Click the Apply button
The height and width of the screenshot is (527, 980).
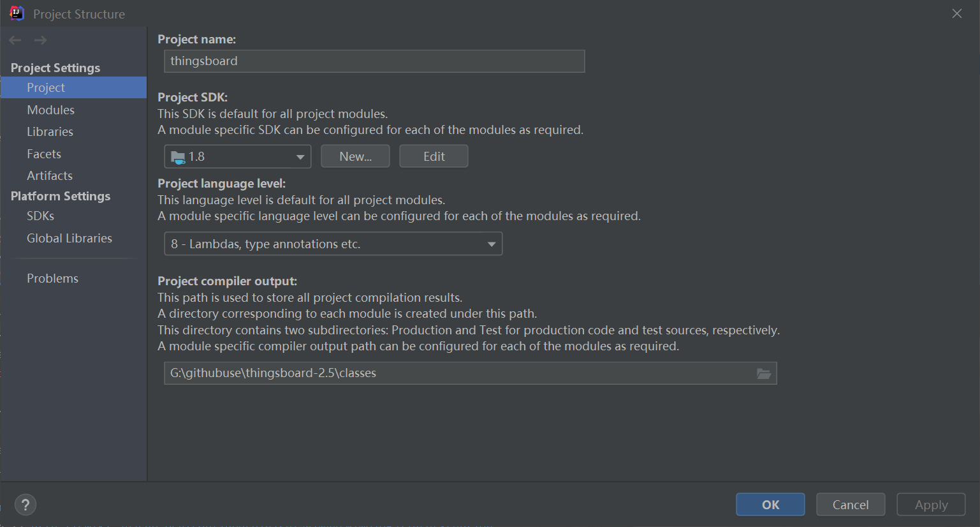(x=931, y=505)
